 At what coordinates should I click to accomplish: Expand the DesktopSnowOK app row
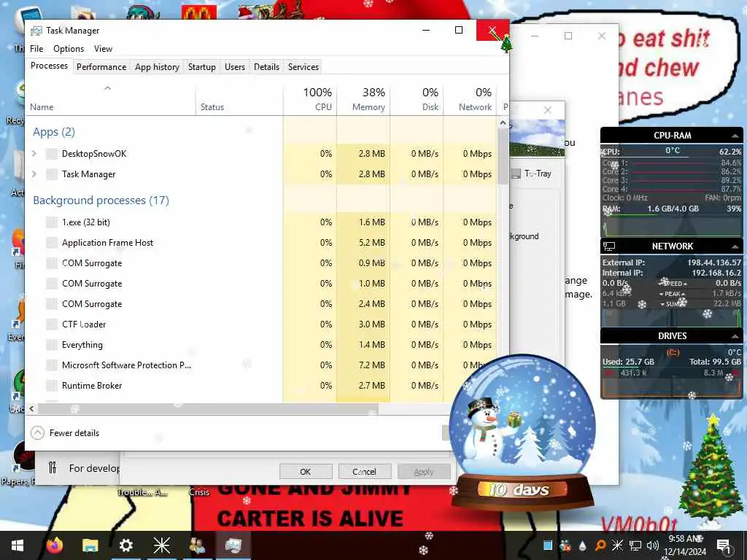pos(34,153)
